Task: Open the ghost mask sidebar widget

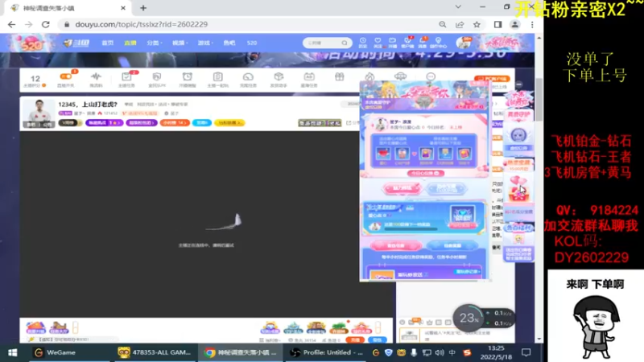Action: point(518,137)
